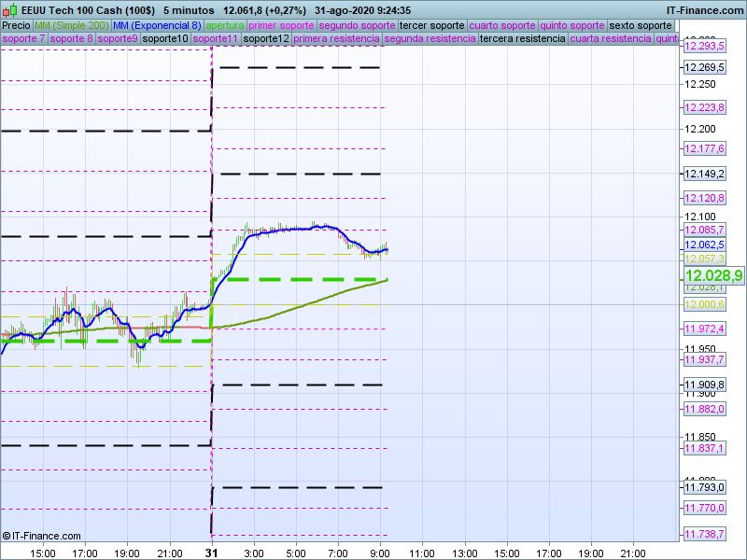Click the tercera resistencia indicator label
Screen dimensions: 747x560
coord(522,39)
